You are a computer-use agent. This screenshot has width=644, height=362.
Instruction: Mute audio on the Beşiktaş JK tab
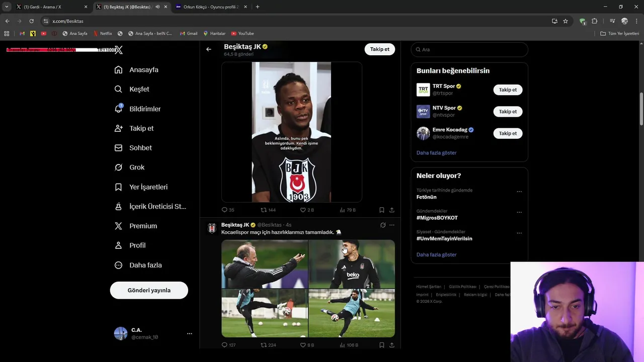158,7
